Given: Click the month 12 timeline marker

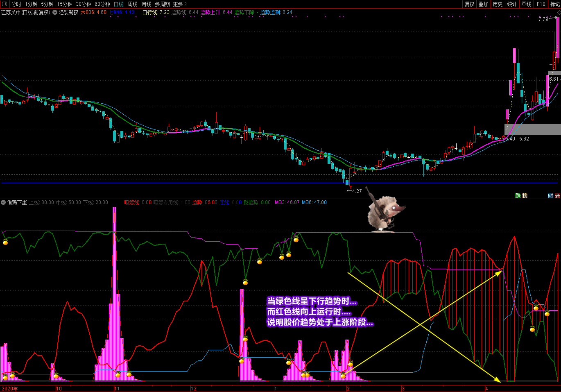Looking at the screenshot, I should point(194,389).
